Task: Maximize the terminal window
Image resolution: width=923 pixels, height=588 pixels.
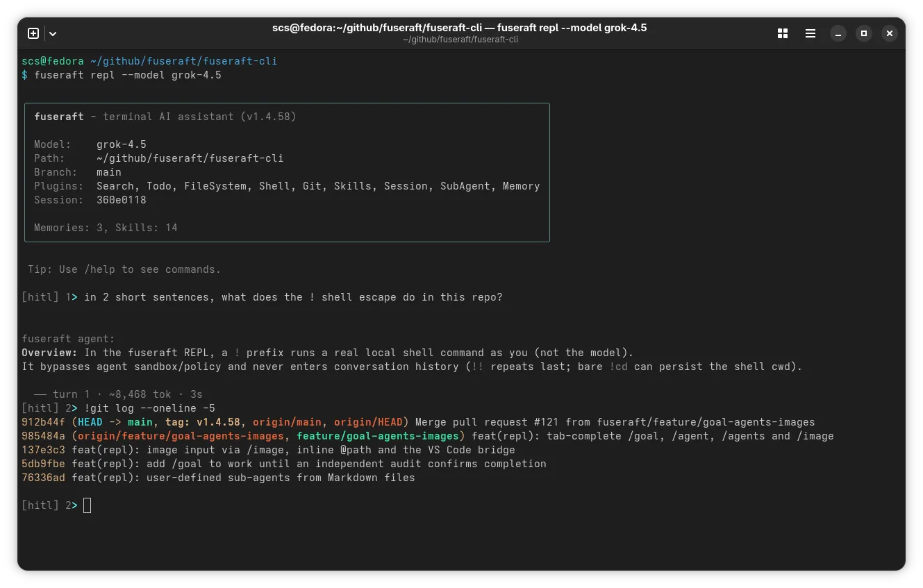Action: pyautogui.click(x=864, y=33)
